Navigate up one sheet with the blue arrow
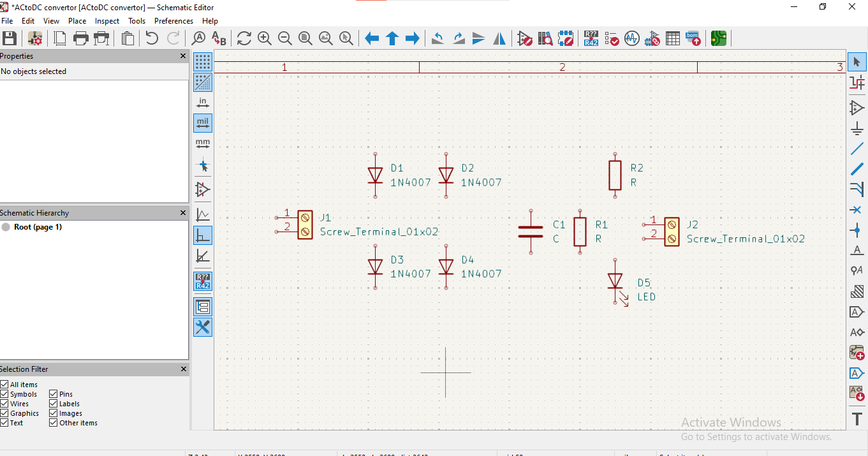This screenshot has height=456, width=868. pyautogui.click(x=392, y=38)
